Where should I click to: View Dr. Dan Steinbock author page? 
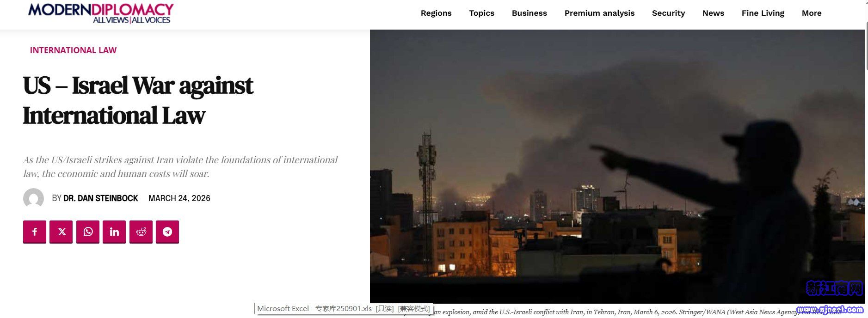coord(100,198)
